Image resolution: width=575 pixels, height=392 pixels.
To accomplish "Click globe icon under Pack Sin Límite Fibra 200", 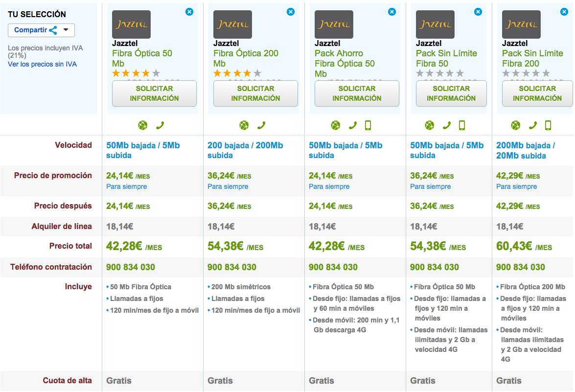I will pyautogui.click(x=516, y=125).
